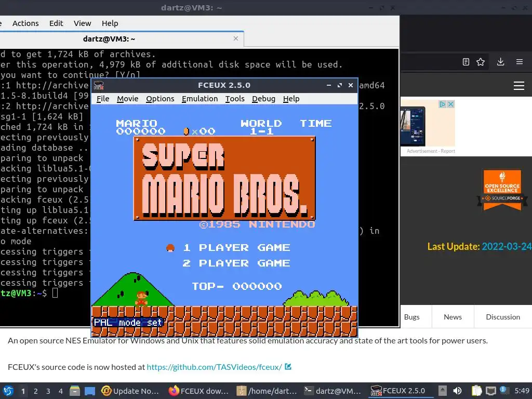Screen dimensions: 532x399
Task: Click the removable media eject tray icon
Action: (x=442, y=391)
